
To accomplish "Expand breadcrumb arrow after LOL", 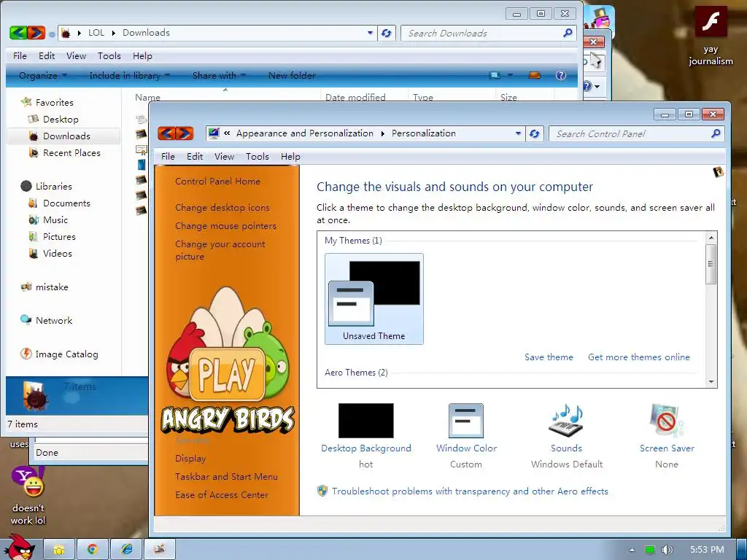I will point(113,33).
